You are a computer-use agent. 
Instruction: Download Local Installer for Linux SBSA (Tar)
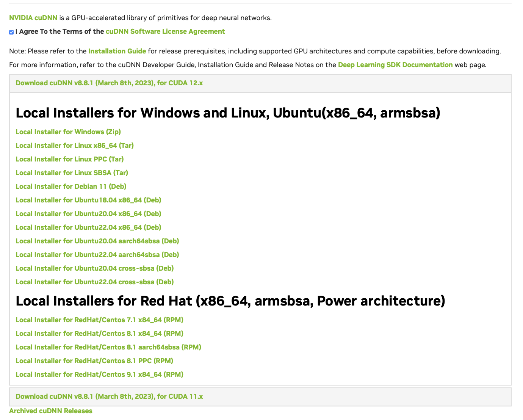coord(72,173)
